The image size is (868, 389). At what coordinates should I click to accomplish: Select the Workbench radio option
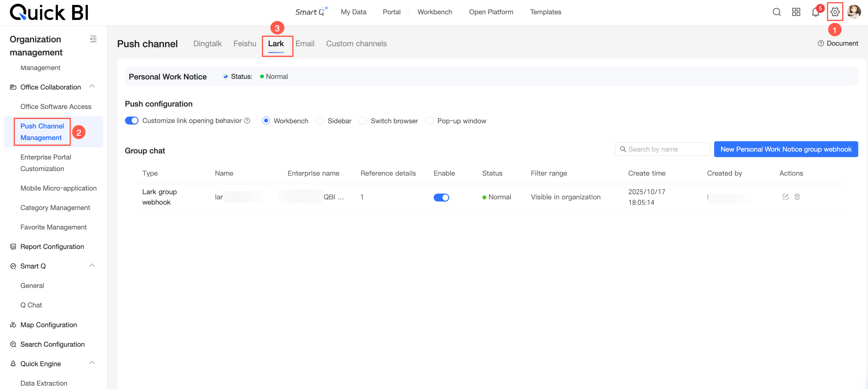coord(266,121)
